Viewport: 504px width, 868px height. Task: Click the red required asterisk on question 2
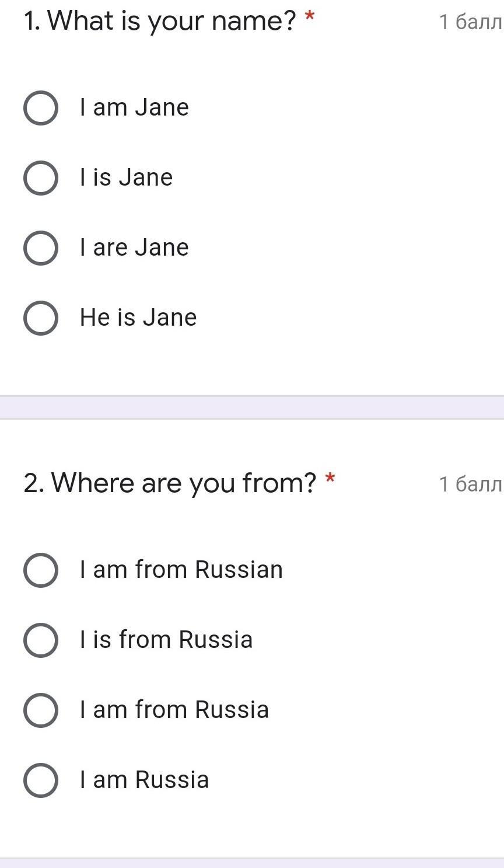(330, 479)
